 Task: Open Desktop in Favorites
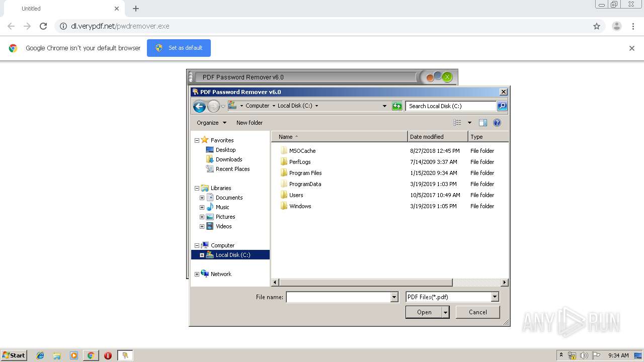[225, 150]
